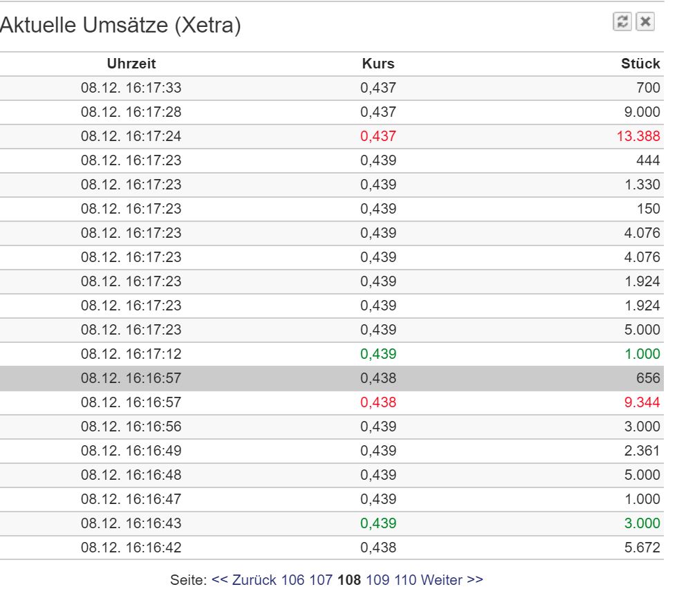This screenshot has height=616, width=686.
Task: Click the refresh icon in the header
Action: (622, 21)
